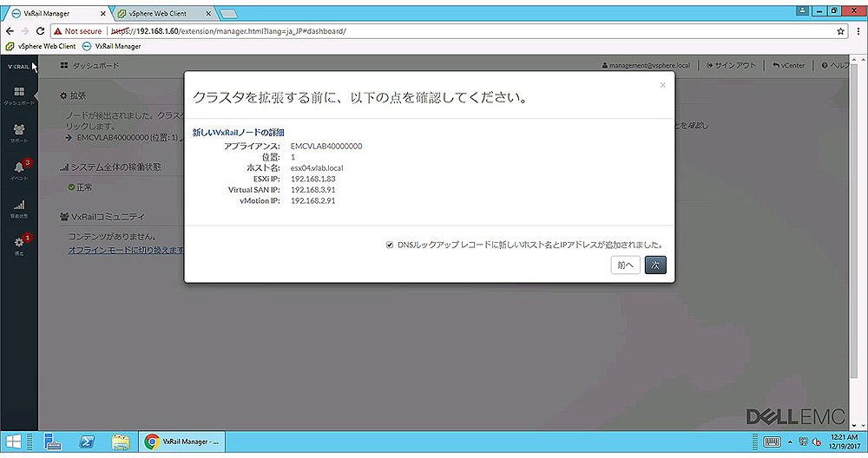Click the VxRail Manager Chrome taskbar button
The height and width of the screenshot is (458, 868).
pyautogui.click(x=181, y=442)
